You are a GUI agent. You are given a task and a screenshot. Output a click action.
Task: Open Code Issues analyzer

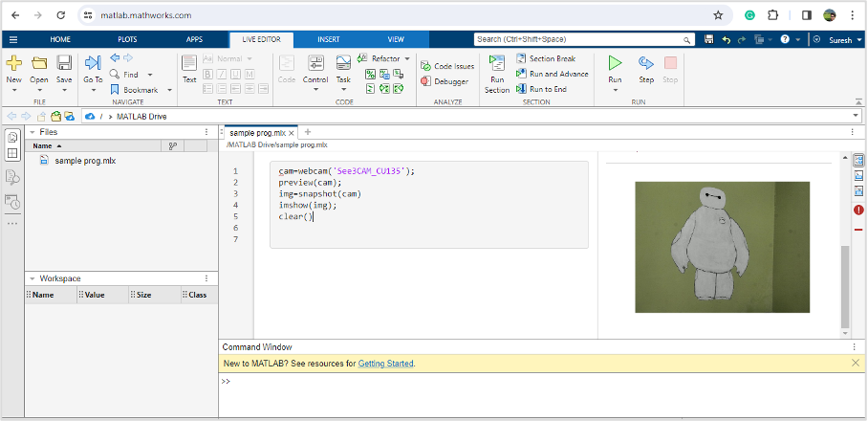pos(447,66)
